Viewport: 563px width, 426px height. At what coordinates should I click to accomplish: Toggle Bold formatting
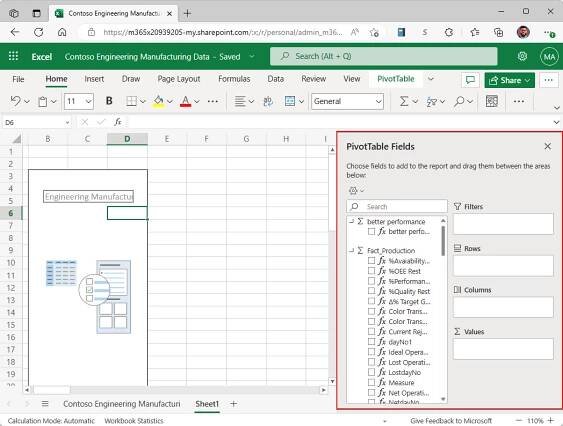click(x=109, y=101)
